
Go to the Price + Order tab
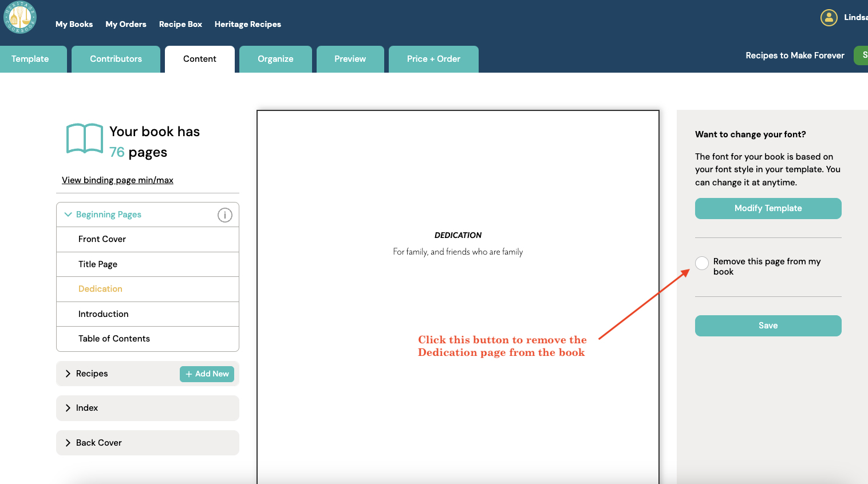tap(433, 59)
